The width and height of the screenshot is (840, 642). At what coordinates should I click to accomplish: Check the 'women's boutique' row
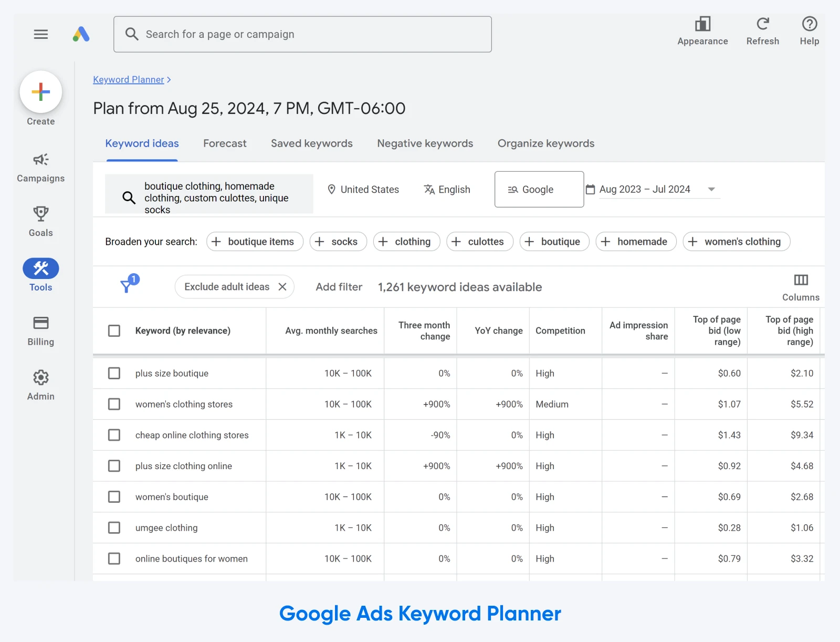pyautogui.click(x=114, y=497)
